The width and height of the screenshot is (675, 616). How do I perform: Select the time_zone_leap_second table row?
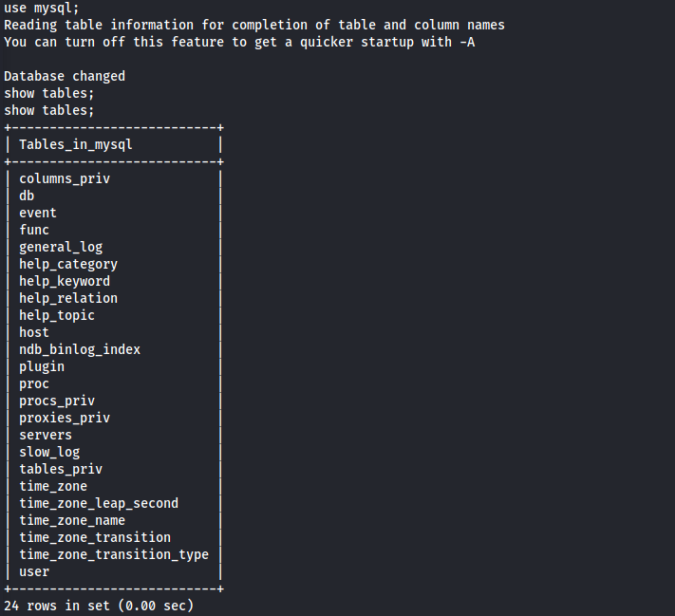[x=99, y=503]
